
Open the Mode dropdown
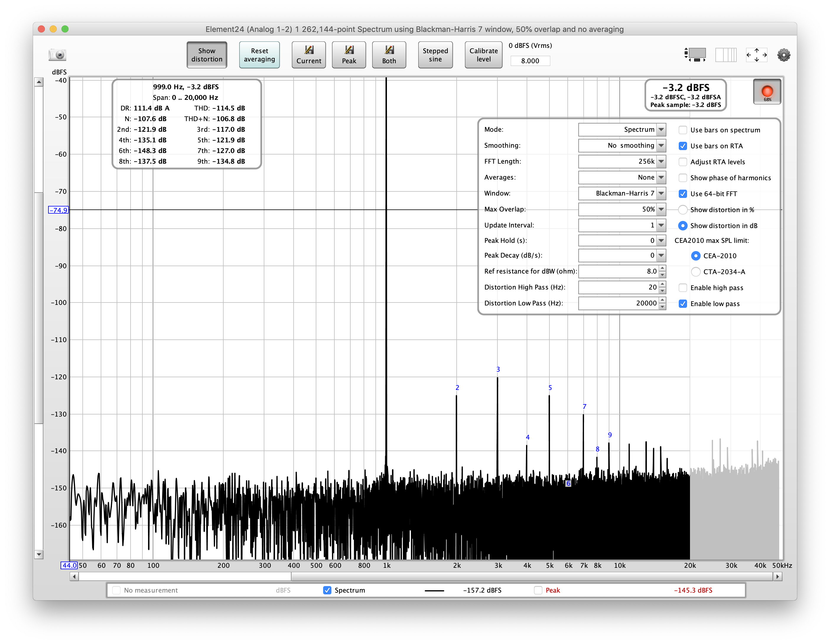[622, 130]
